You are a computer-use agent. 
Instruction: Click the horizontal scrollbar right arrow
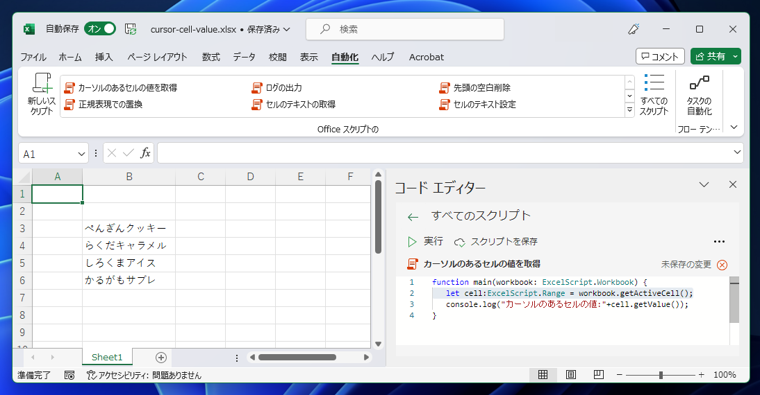[x=366, y=358]
